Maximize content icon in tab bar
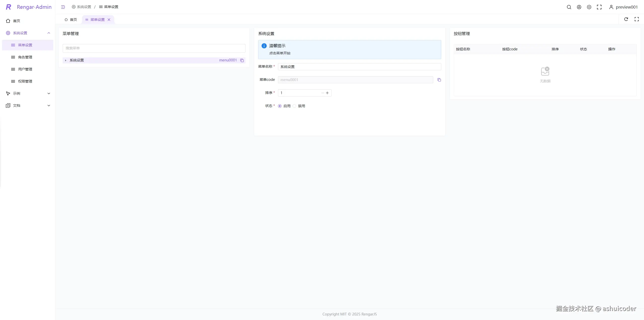Viewport: 644px width, 320px height. pyautogui.click(x=636, y=19)
